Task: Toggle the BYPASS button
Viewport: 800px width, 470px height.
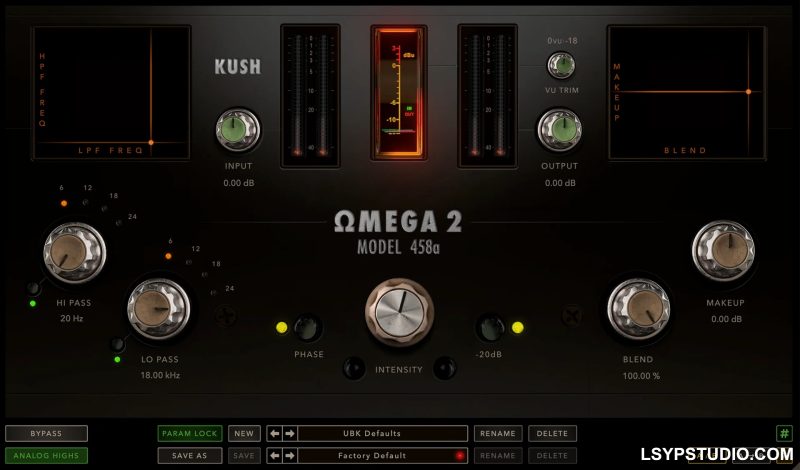Action: [x=46, y=433]
